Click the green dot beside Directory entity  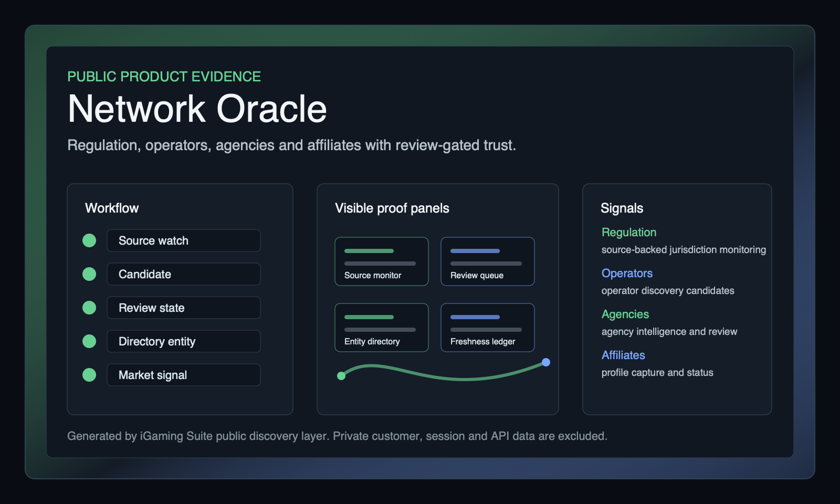click(x=89, y=341)
